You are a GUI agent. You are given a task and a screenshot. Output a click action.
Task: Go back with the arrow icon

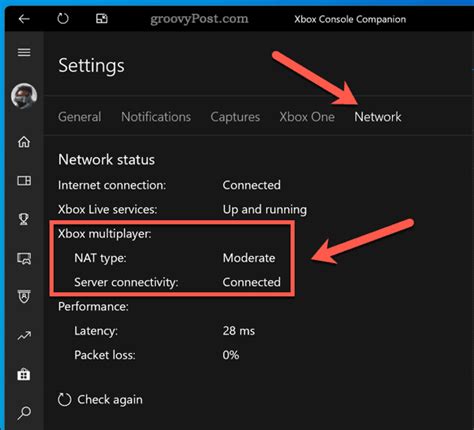pyautogui.click(x=24, y=19)
